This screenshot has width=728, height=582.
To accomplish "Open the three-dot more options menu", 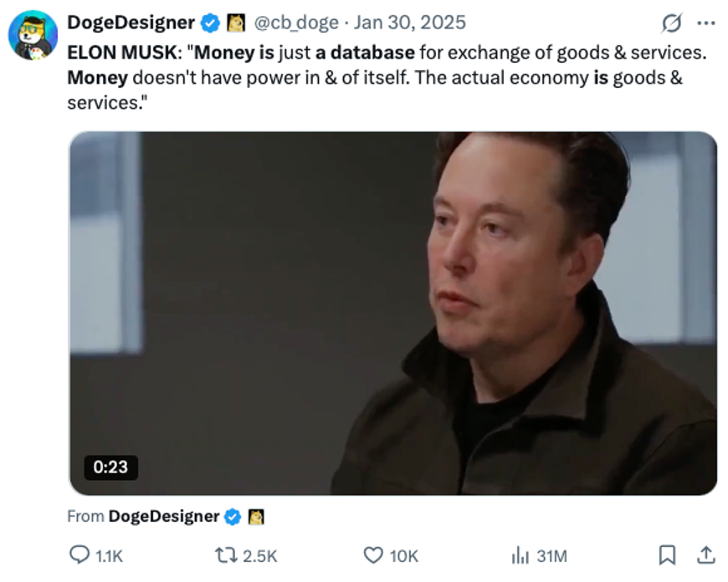I will click(x=706, y=23).
